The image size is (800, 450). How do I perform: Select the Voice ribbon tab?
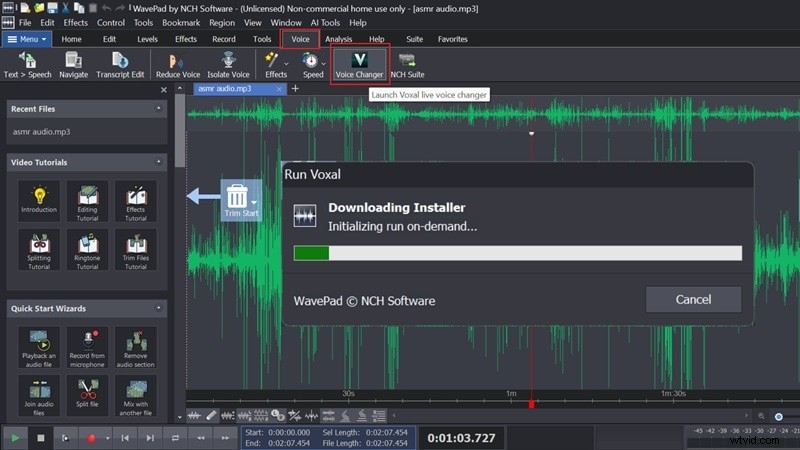[300, 39]
